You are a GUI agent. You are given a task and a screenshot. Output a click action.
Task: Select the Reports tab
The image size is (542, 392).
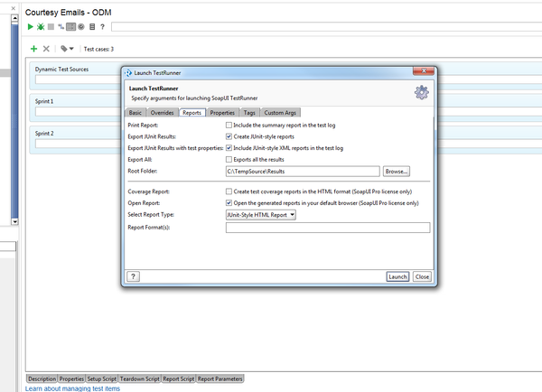pyautogui.click(x=192, y=113)
